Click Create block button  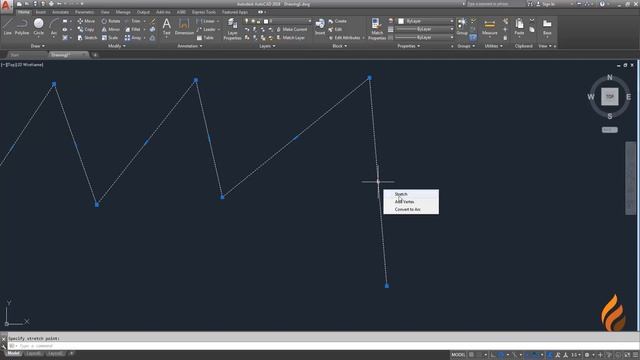(338, 21)
